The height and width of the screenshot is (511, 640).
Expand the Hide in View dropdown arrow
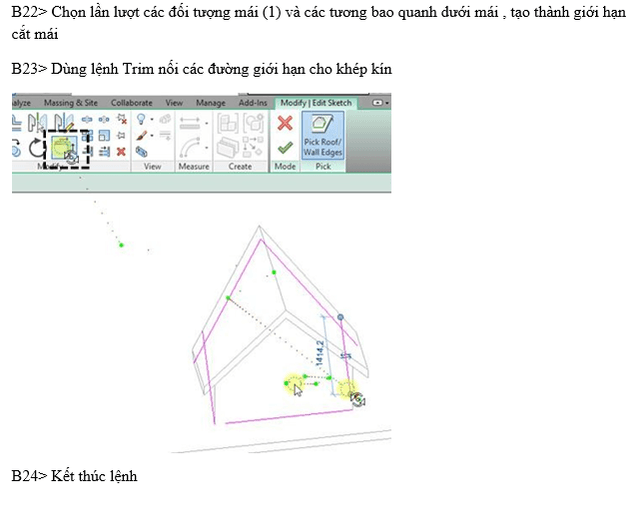pos(152,119)
